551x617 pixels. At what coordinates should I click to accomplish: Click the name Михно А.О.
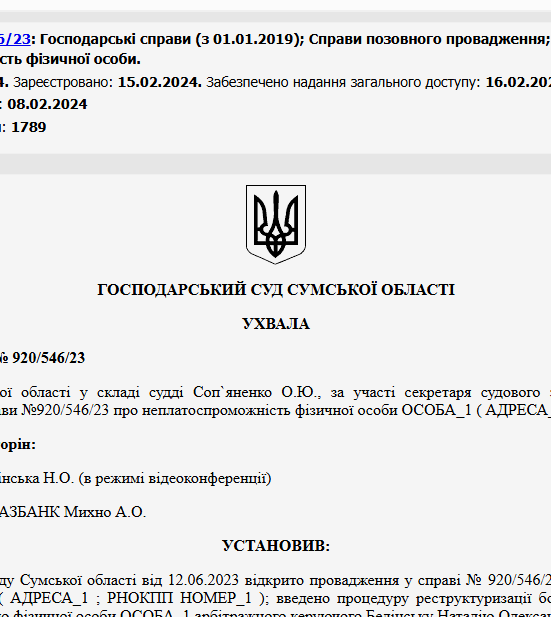[x=105, y=512]
